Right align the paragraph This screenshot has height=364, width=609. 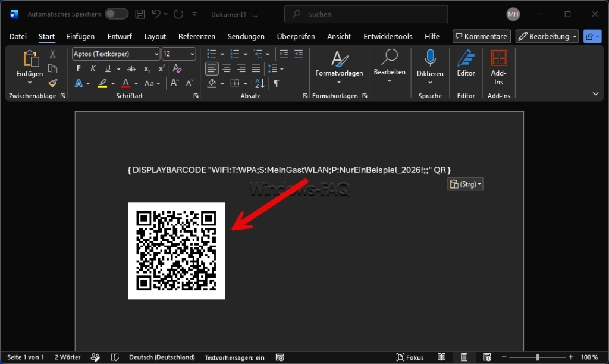[241, 69]
